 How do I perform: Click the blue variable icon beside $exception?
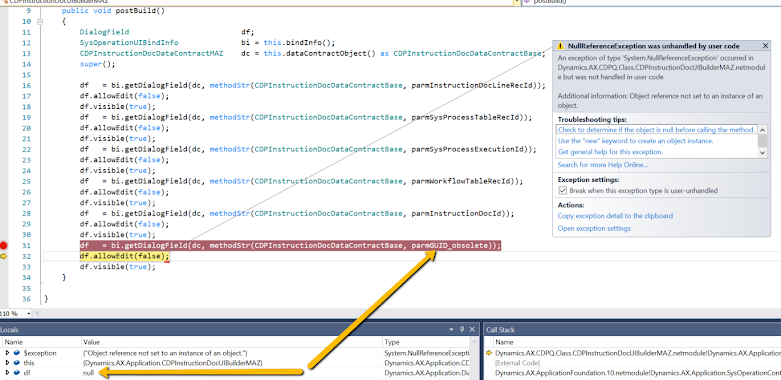click(x=16, y=353)
